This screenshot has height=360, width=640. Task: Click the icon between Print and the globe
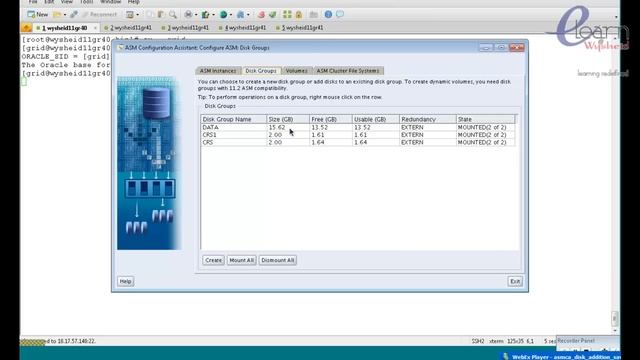click(x=205, y=15)
